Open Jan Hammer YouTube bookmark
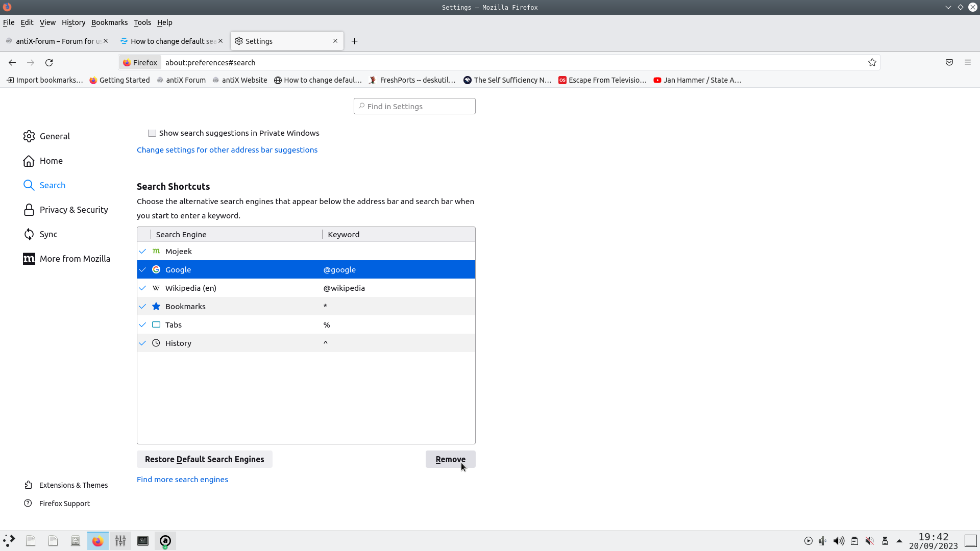This screenshot has height=551, width=980. tap(697, 80)
